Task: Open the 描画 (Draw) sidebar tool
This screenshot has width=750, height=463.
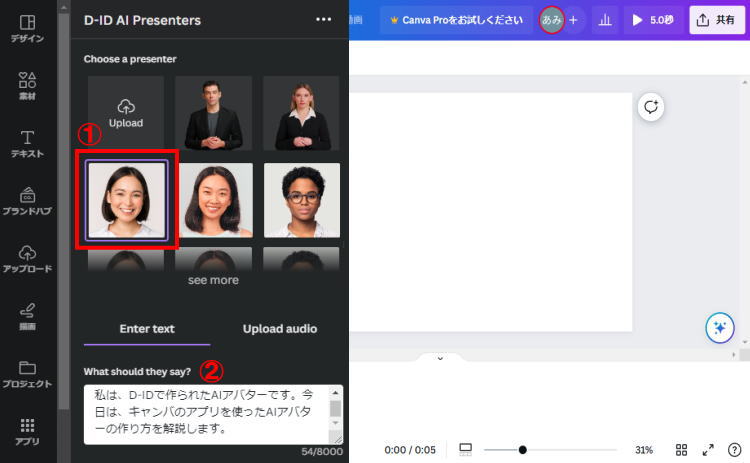Action: 27,316
